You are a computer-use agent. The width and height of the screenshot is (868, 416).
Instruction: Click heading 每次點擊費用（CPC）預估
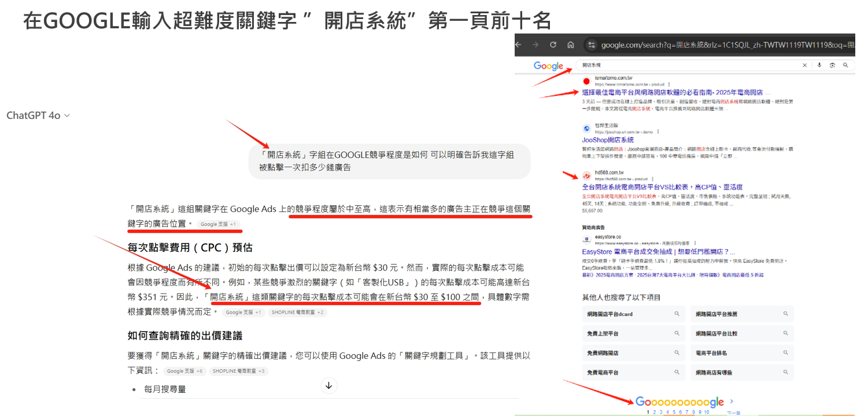[x=190, y=248]
